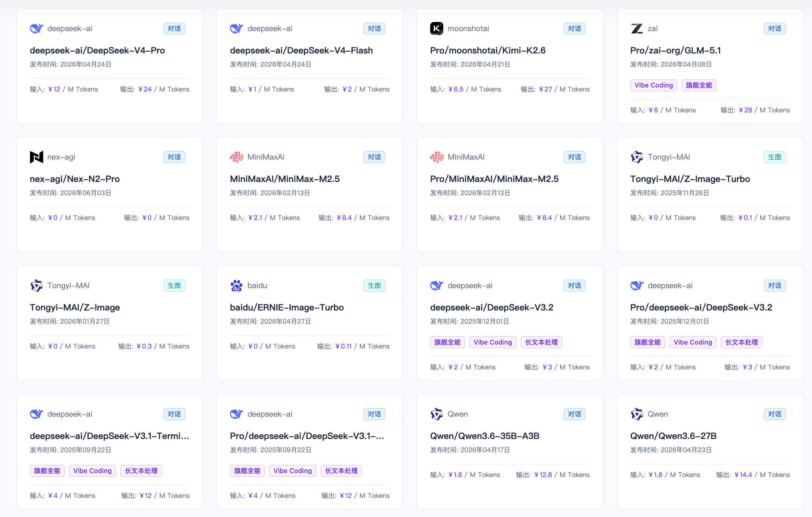Open the Pro/MiniMaxAI/MiniMax-M2.5 model title
The width and height of the screenshot is (812, 517).
pyautogui.click(x=494, y=179)
